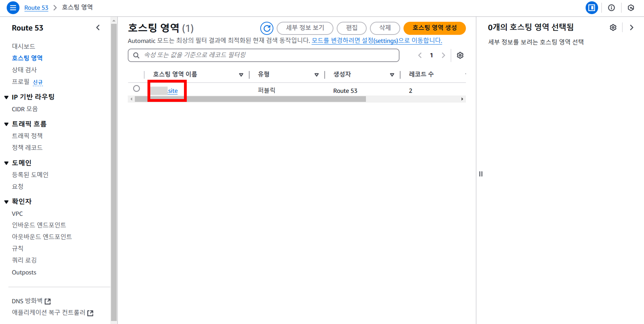Collapse the details panel right chevron
644x324 pixels.
pyautogui.click(x=632, y=27)
